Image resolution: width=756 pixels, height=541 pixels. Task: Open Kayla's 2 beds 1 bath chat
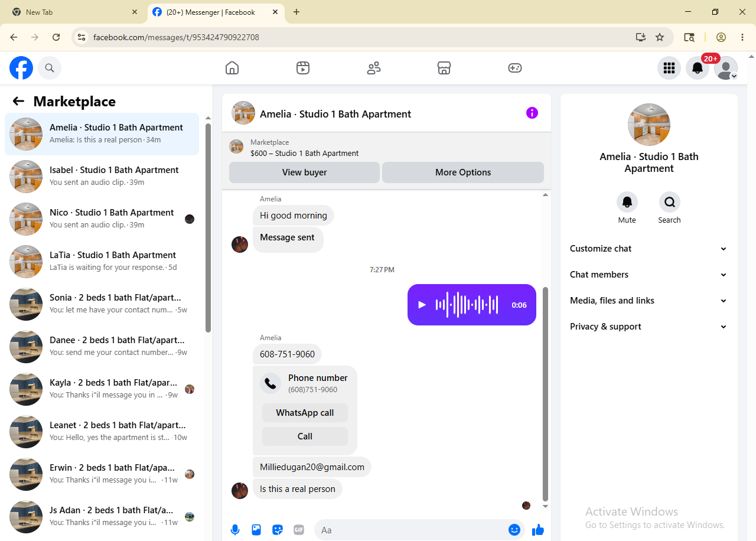[x=102, y=389]
